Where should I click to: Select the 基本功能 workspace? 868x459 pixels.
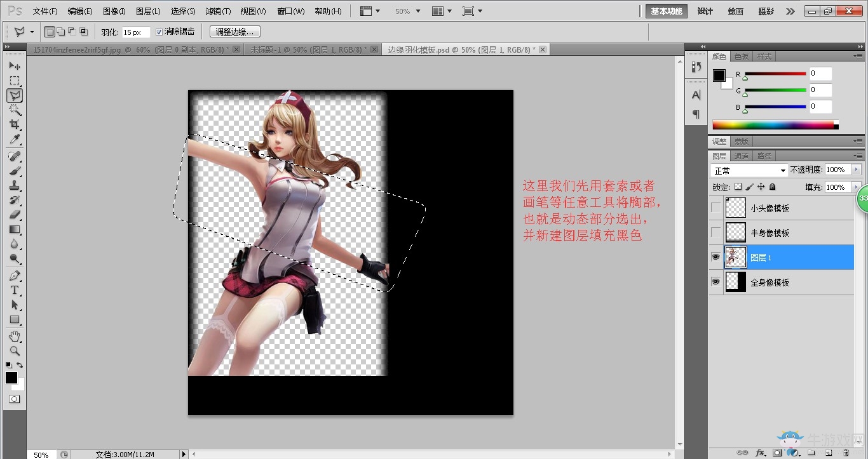pos(667,11)
